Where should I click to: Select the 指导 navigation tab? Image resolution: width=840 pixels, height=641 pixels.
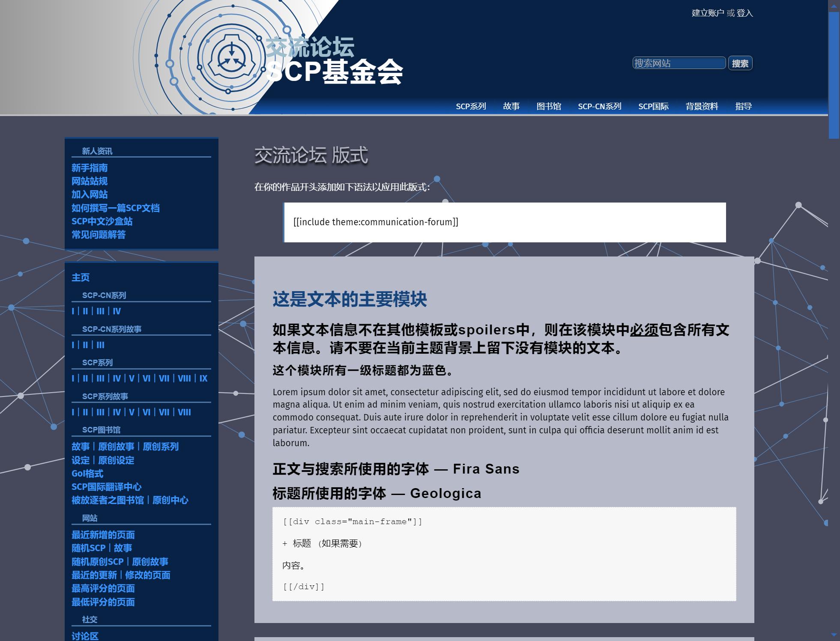[743, 107]
